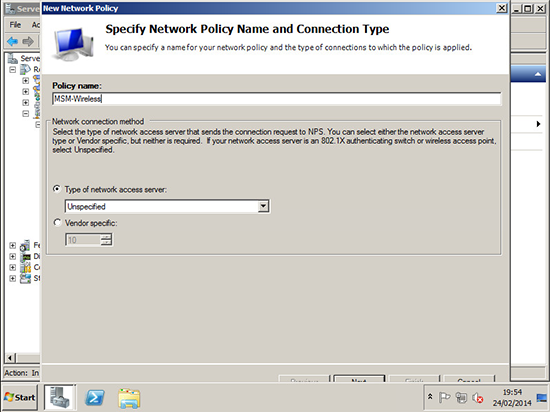550x412 pixels.
Task: Click the Policy name text field
Action: click(276, 99)
